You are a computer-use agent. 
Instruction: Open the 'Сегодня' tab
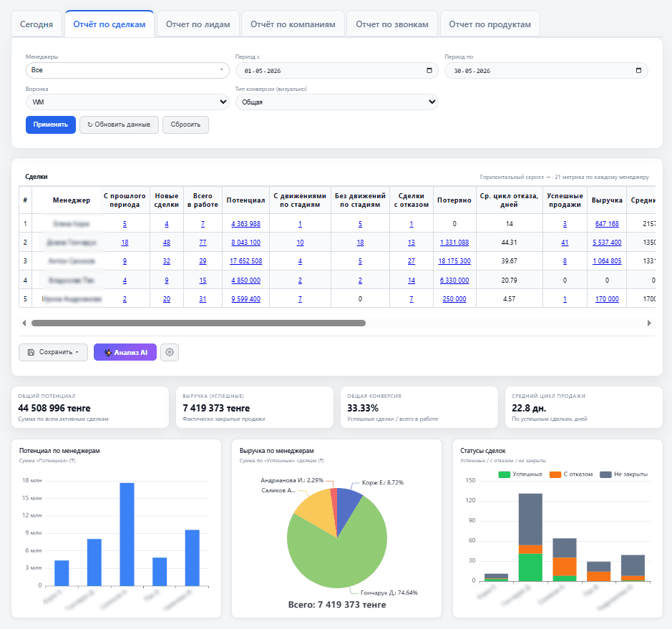pos(36,24)
